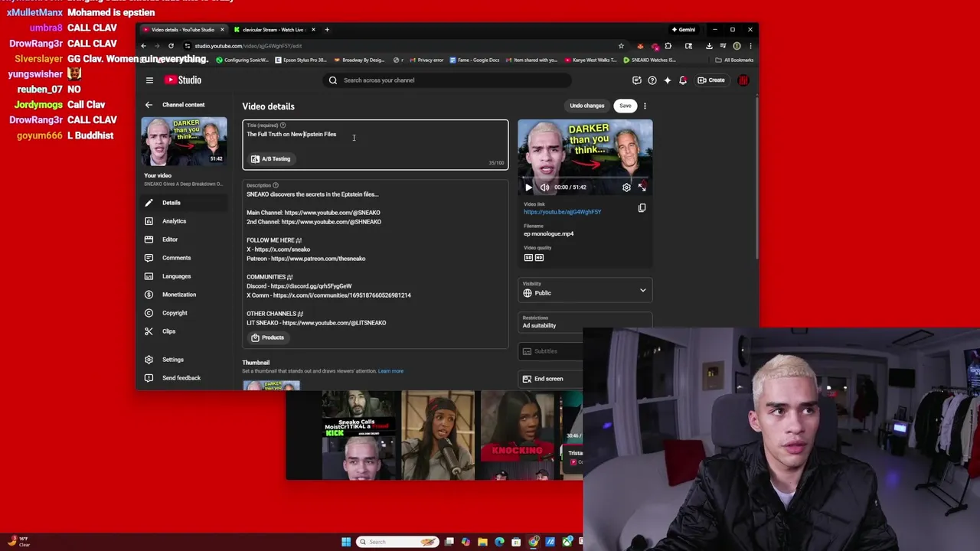Open Settings in the Studio sidebar
The width and height of the screenshot is (980, 551).
(184, 360)
